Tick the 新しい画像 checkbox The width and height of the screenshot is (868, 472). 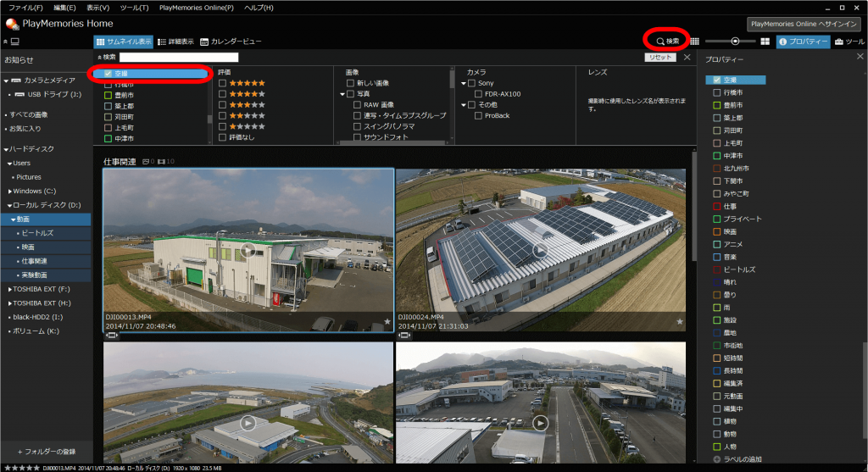tap(350, 83)
